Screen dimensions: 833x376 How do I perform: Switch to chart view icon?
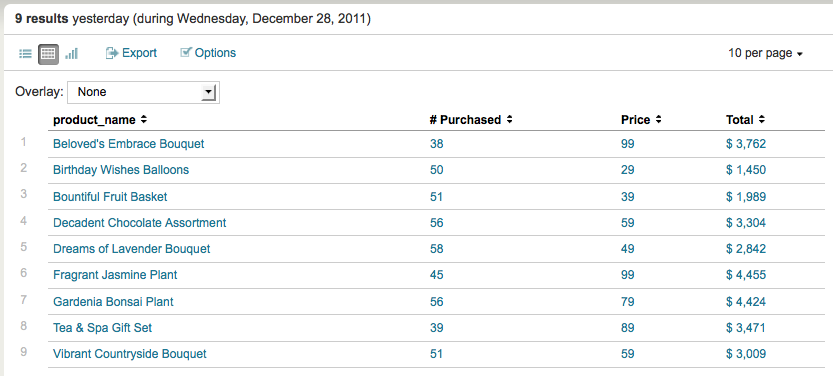[72, 53]
